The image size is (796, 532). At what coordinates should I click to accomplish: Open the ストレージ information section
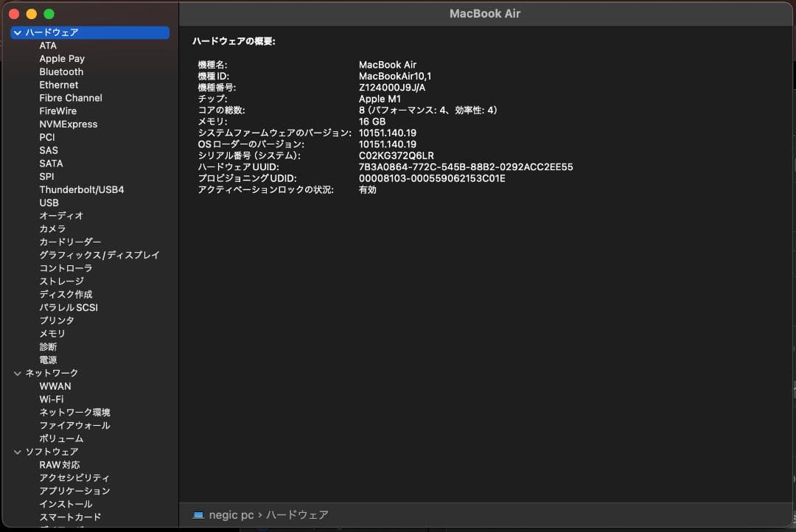tap(60, 281)
